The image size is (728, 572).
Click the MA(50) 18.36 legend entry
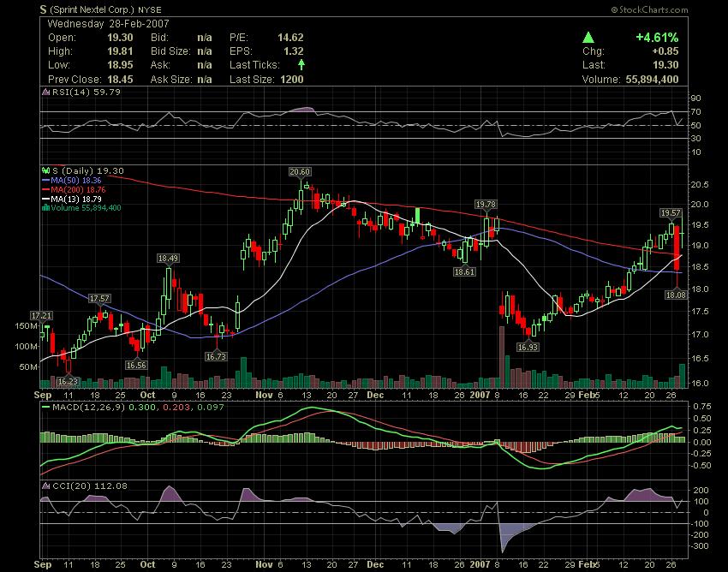[x=71, y=180]
